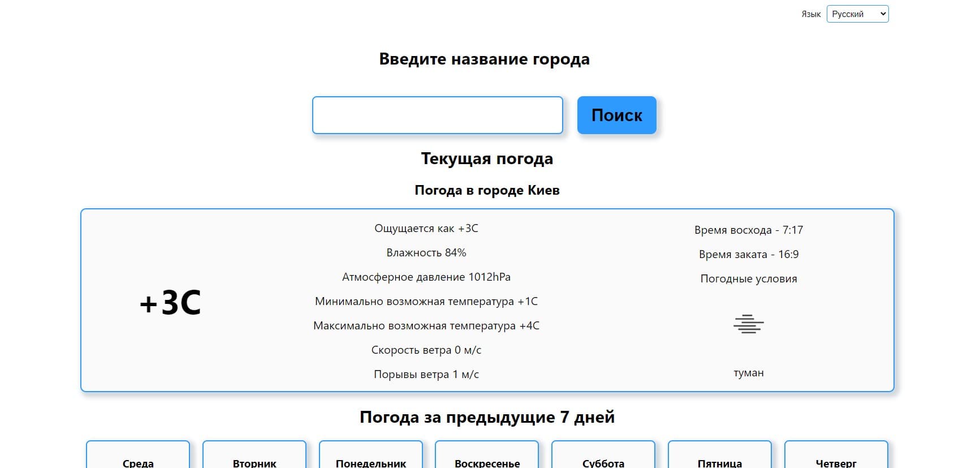Select the Влажность 84% text
The height and width of the screenshot is (468, 980).
[x=426, y=253]
